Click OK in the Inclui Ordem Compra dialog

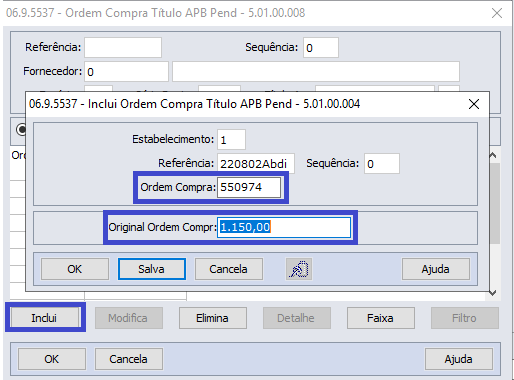click(75, 269)
